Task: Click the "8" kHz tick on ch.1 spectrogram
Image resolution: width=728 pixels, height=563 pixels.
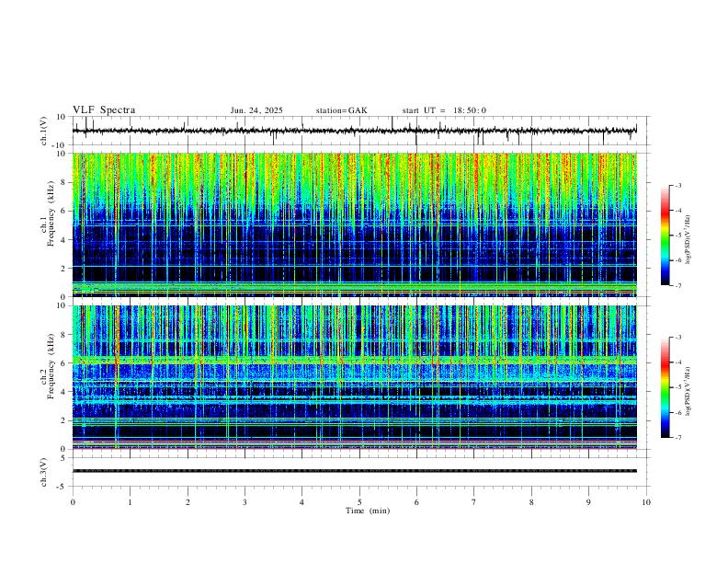Action: click(63, 182)
